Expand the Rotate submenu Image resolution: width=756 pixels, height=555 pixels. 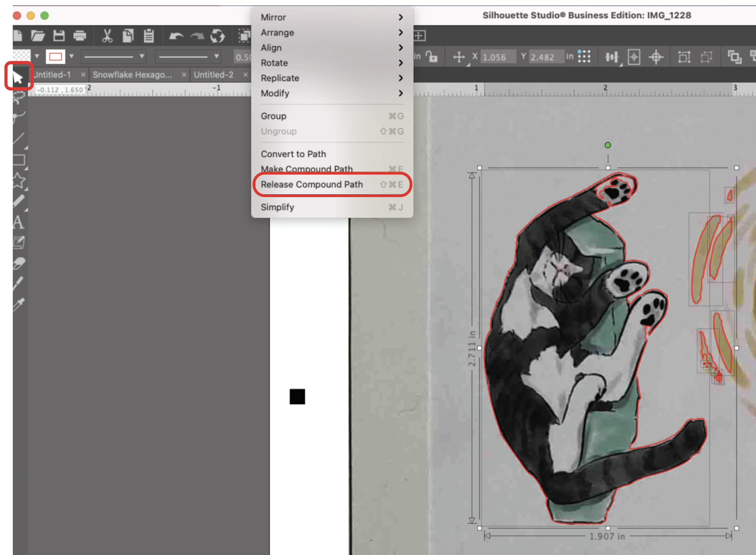tap(332, 63)
